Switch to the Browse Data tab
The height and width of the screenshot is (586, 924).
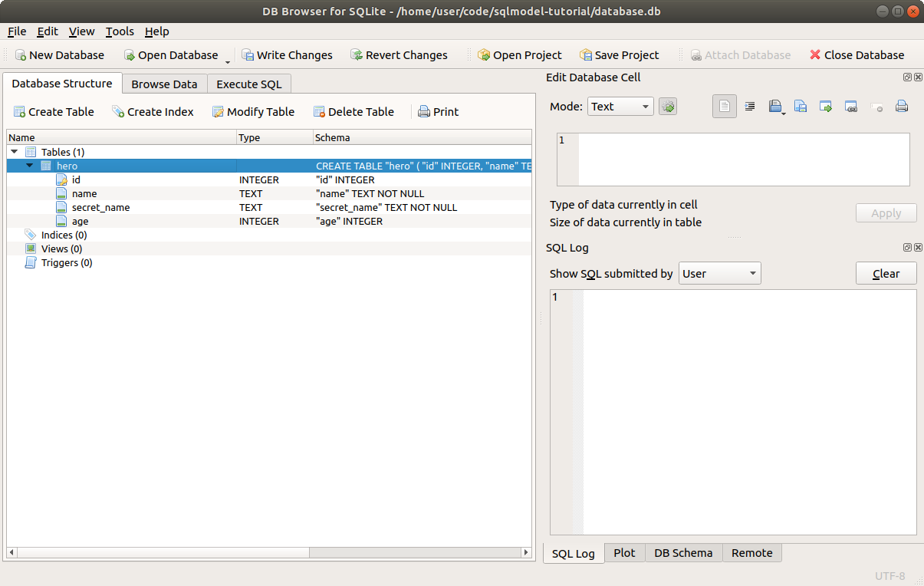tap(164, 84)
